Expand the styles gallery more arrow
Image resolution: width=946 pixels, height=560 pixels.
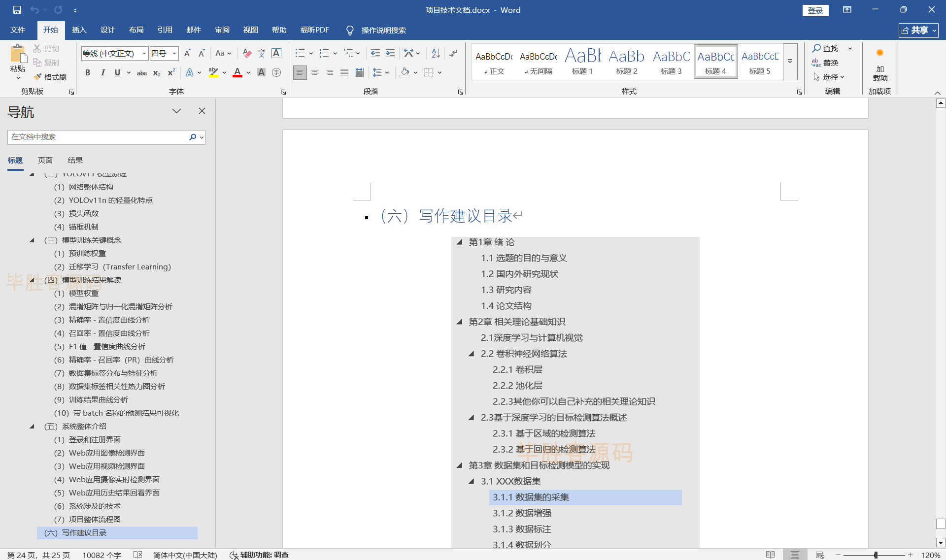coord(790,61)
